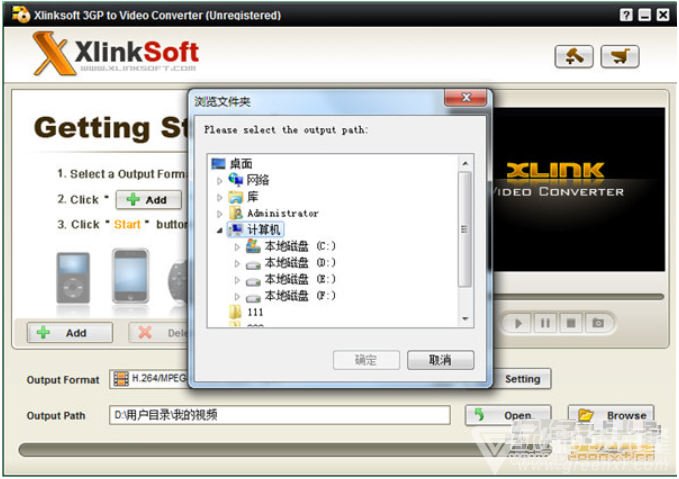Screen dimensions: 679x479
Task: Minimize the Xlinksoft converter window
Action: click(645, 15)
